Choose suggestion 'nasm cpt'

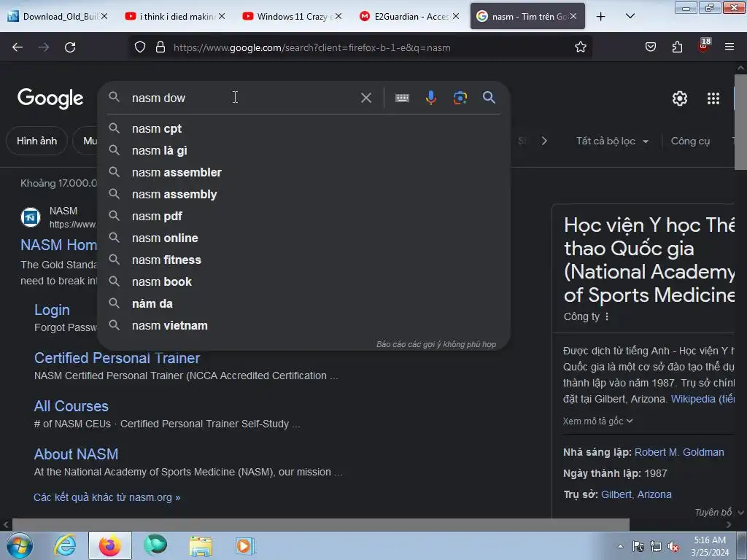(304, 128)
